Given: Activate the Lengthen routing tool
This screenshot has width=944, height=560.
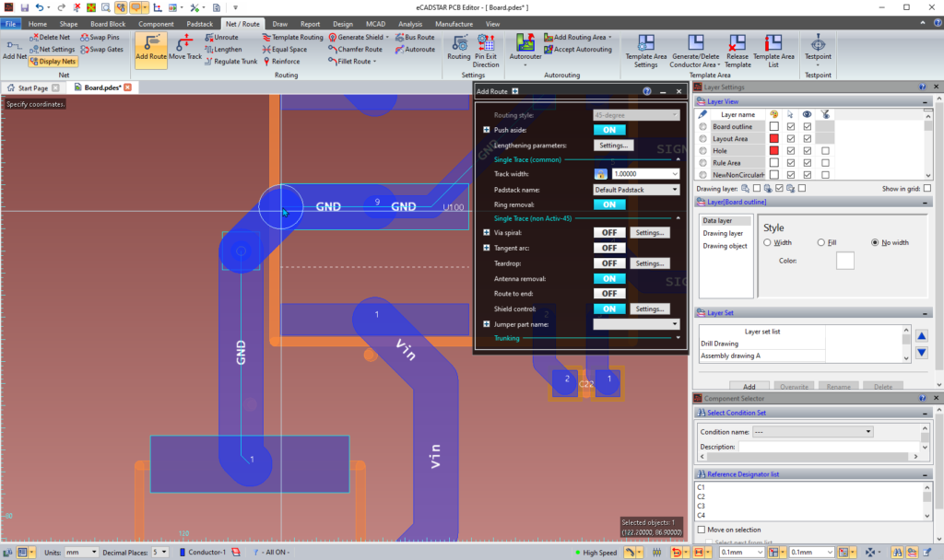Looking at the screenshot, I should [223, 50].
